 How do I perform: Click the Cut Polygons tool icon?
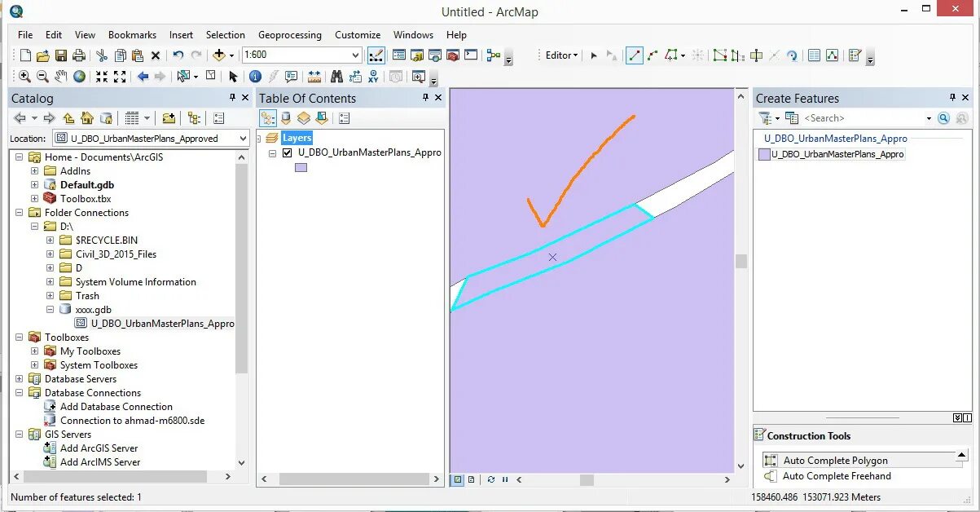pos(756,55)
